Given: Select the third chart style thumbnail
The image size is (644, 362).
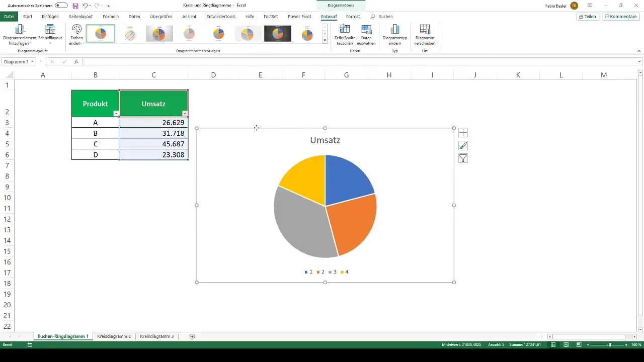Looking at the screenshot, I should tap(159, 34).
